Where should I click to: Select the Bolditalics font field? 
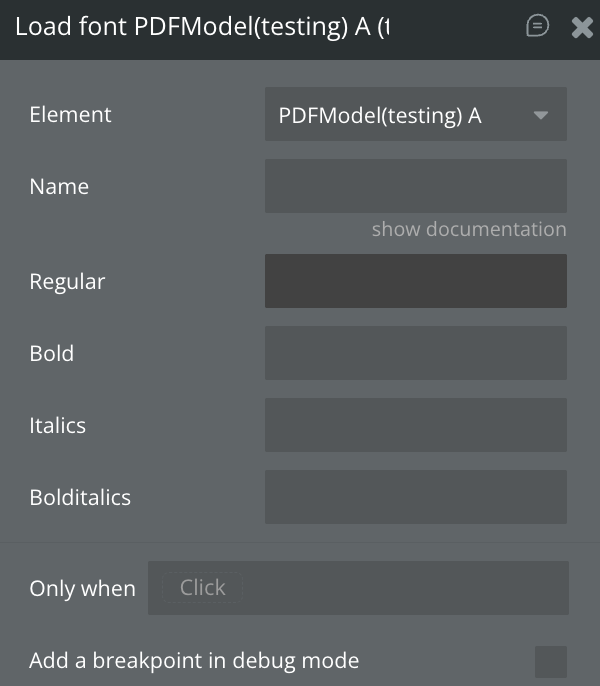coord(415,497)
